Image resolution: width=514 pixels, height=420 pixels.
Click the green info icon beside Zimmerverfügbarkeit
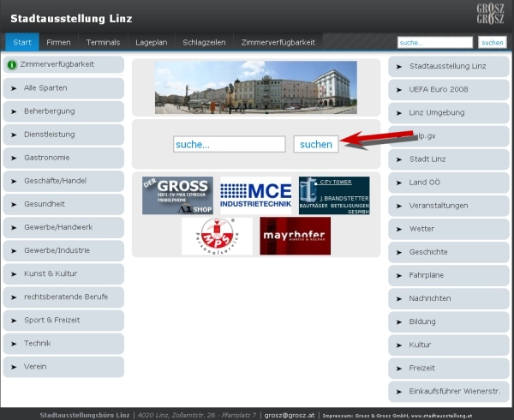pyautogui.click(x=12, y=64)
